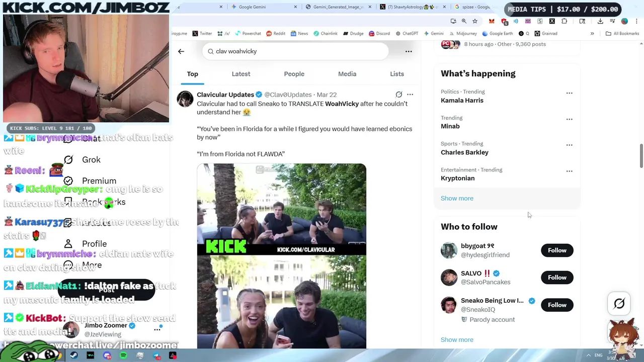The width and height of the screenshot is (644, 362).
Task: Switch to the Media search tab
Action: (x=347, y=74)
